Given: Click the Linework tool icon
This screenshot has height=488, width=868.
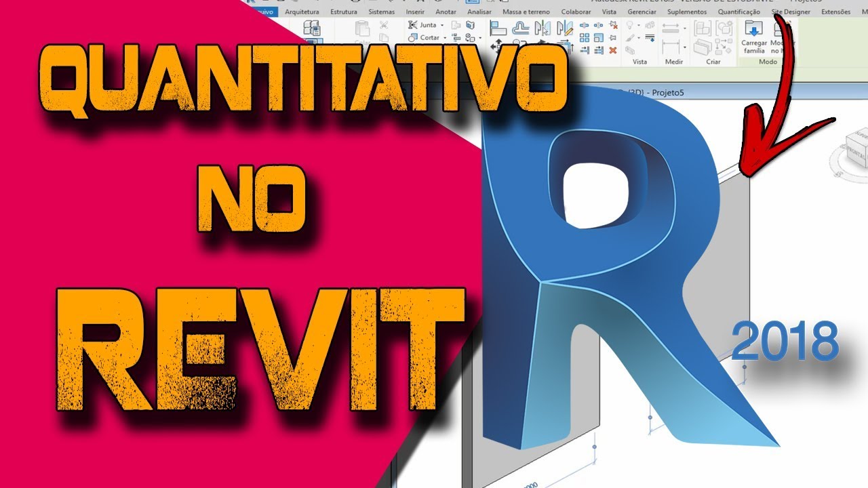Looking at the screenshot, I should (650, 37).
